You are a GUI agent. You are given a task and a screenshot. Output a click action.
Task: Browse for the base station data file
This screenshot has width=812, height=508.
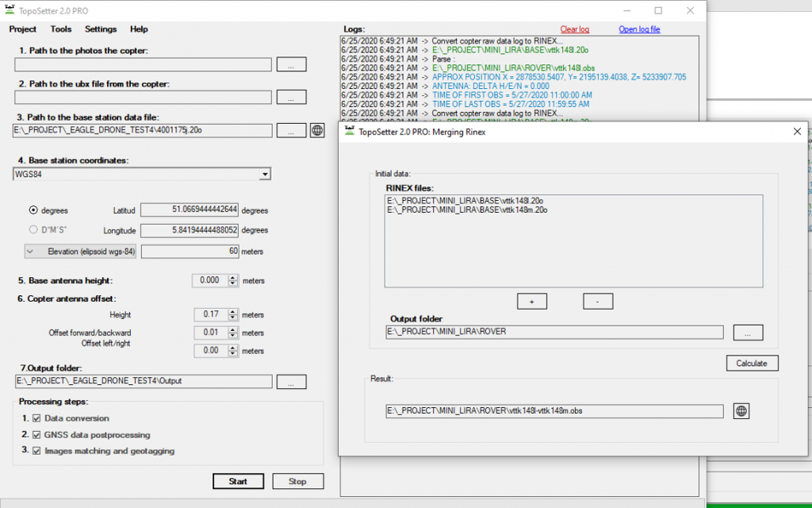click(291, 130)
